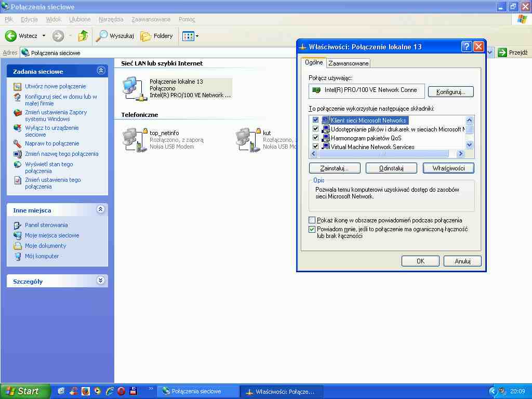Click the forward arrow toolbar icon
The width and height of the screenshot is (532, 399).
coord(58,36)
